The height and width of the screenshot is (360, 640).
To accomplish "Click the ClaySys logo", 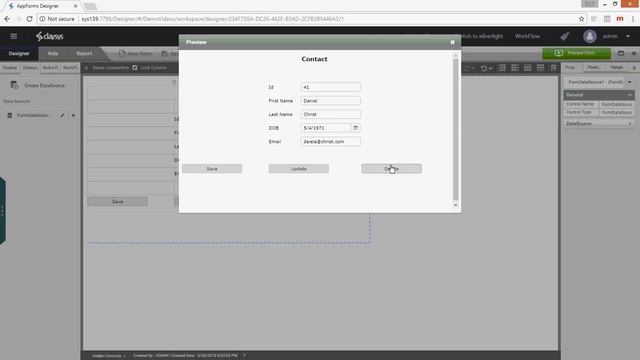I will pyautogui.click(x=49, y=36).
